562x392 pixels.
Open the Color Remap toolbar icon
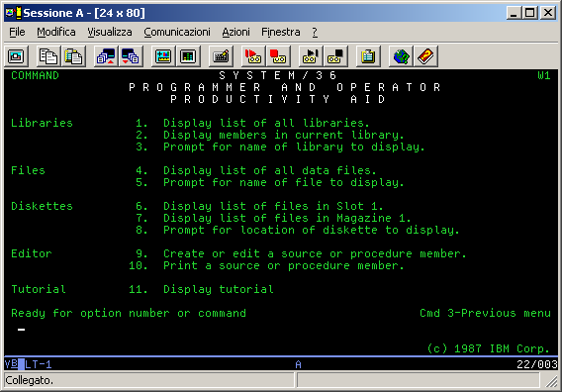(x=188, y=56)
